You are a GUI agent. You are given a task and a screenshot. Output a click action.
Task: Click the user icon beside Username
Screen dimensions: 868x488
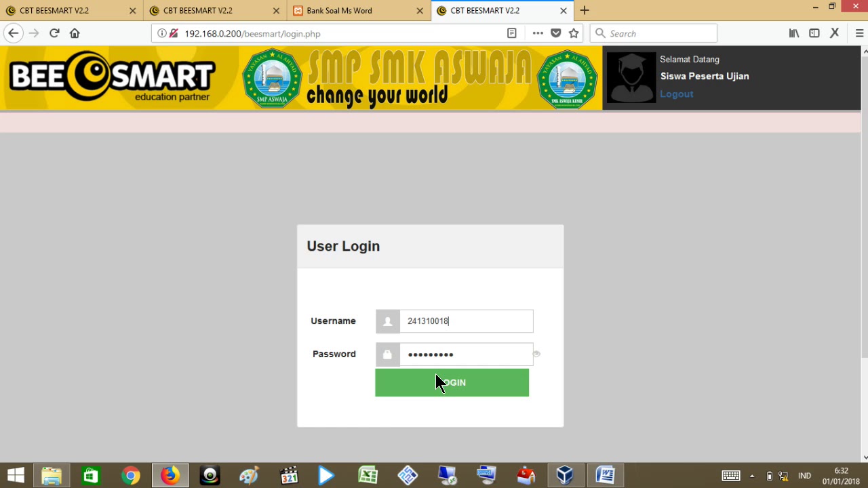388,321
